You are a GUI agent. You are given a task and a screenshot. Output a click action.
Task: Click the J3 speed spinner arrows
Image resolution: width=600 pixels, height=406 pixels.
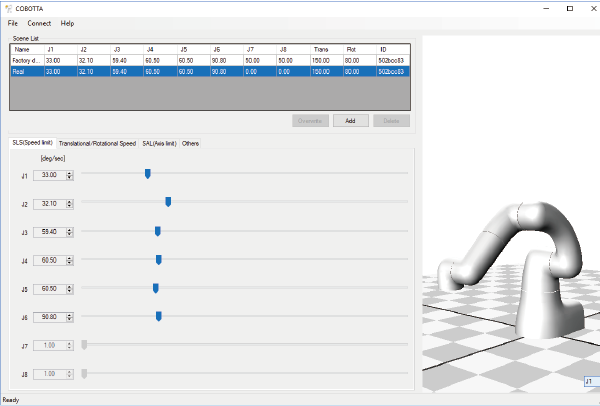pos(69,232)
